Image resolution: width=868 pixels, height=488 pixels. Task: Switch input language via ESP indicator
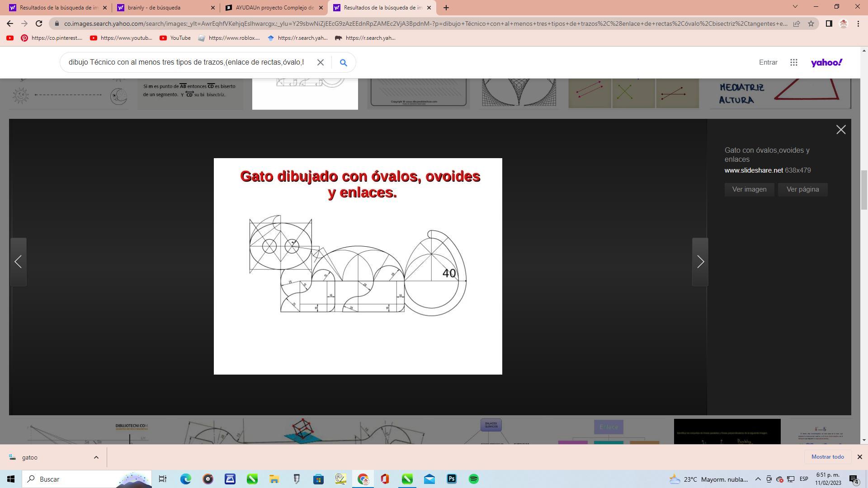pyautogui.click(x=804, y=479)
